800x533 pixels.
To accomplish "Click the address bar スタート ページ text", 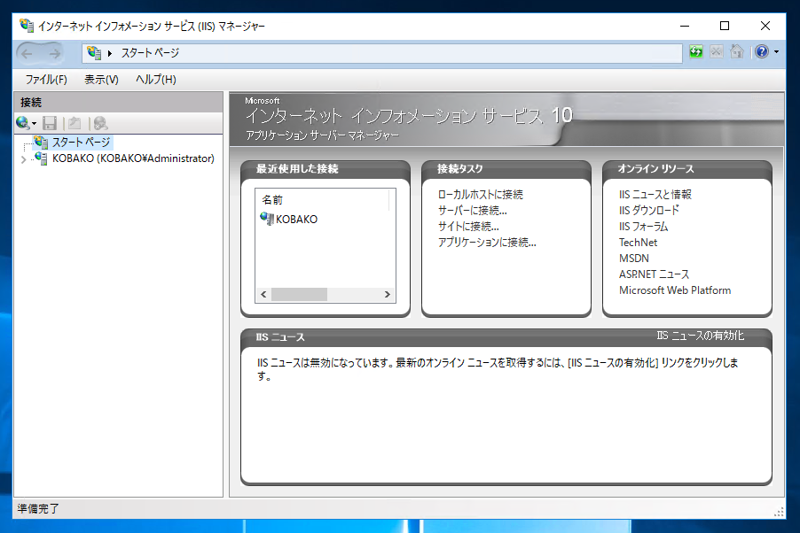I will pyautogui.click(x=150, y=53).
